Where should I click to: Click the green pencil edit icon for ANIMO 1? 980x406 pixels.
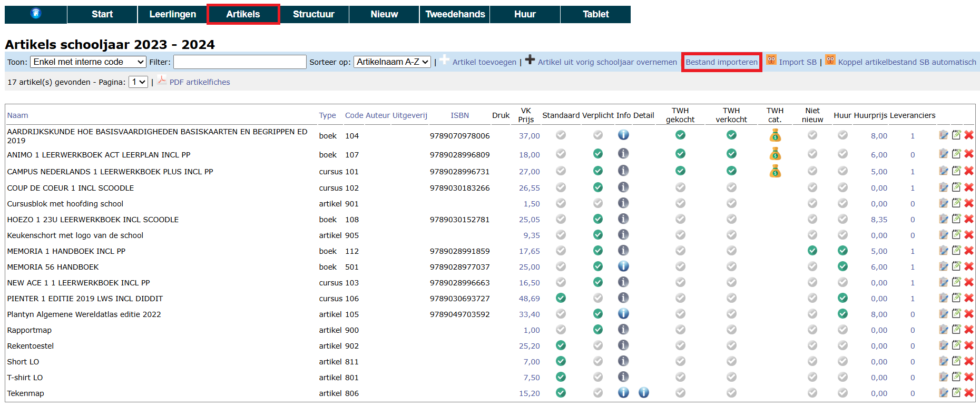(956, 153)
